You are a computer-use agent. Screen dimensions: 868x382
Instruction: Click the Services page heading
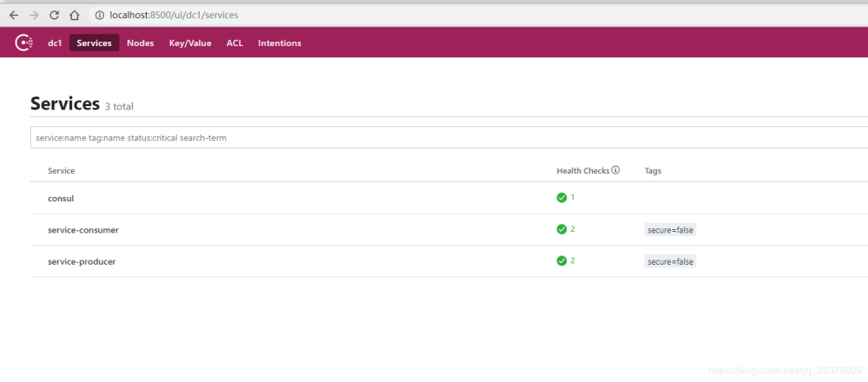pyautogui.click(x=65, y=103)
